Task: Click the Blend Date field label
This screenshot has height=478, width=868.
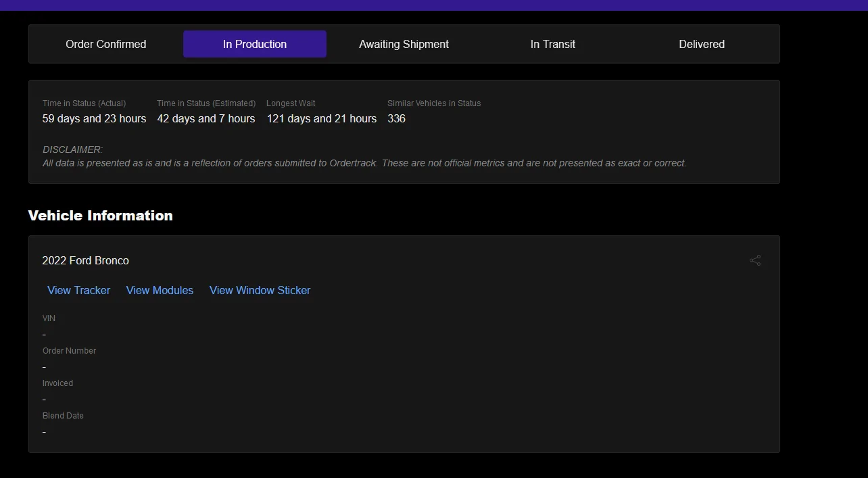Action: [63, 416]
